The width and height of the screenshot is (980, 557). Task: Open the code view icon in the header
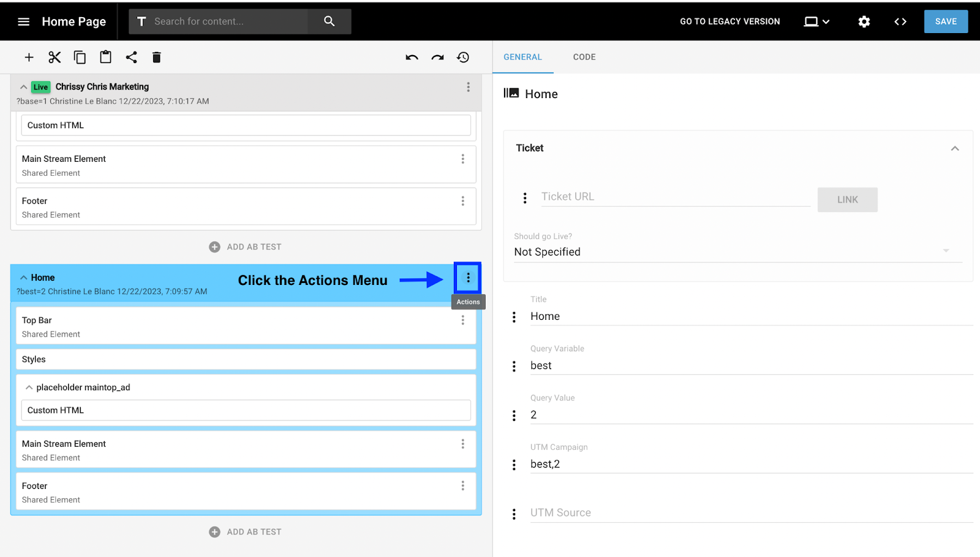click(900, 21)
